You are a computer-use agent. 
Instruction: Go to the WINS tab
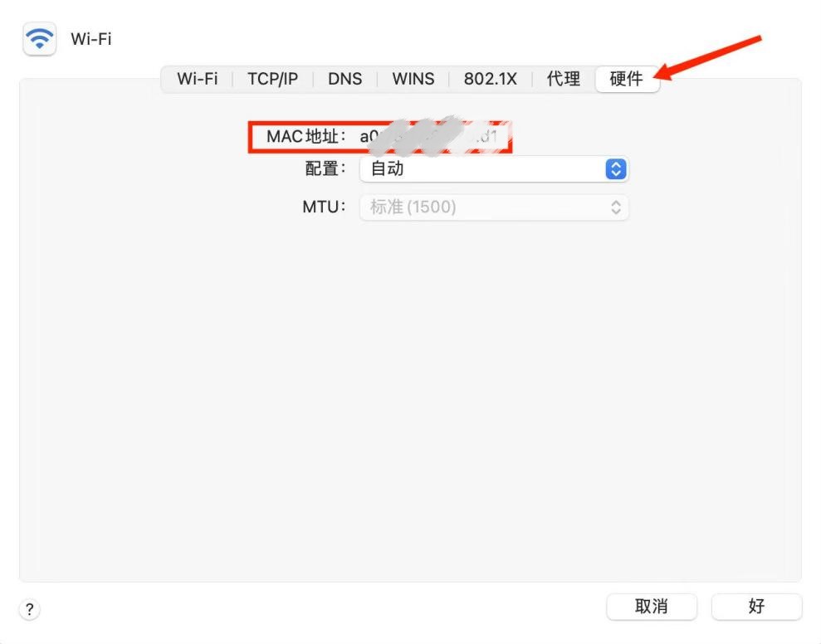point(413,79)
